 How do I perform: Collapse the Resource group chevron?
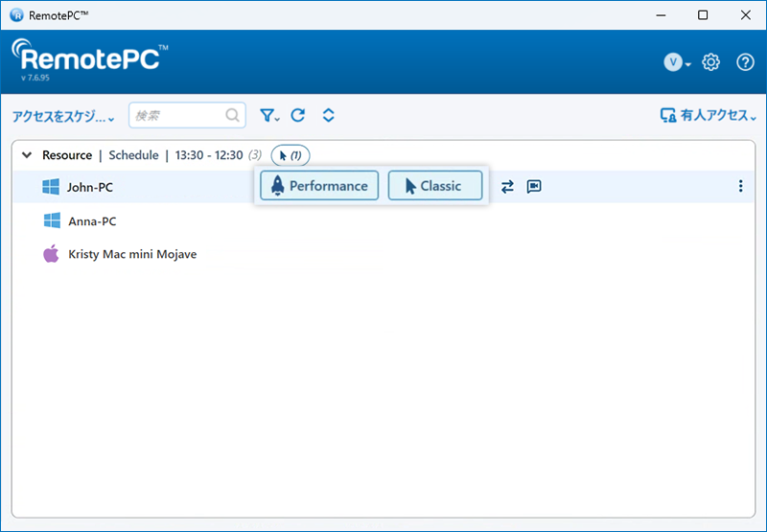coord(27,155)
